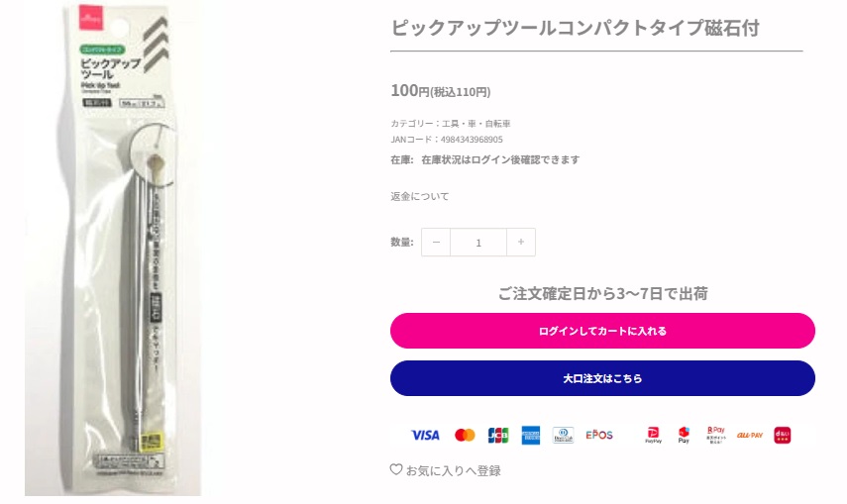Image resolution: width=847 pixels, height=504 pixels.
Task: Click the au PAY logo
Action: pyautogui.click(x=750, y=435)
